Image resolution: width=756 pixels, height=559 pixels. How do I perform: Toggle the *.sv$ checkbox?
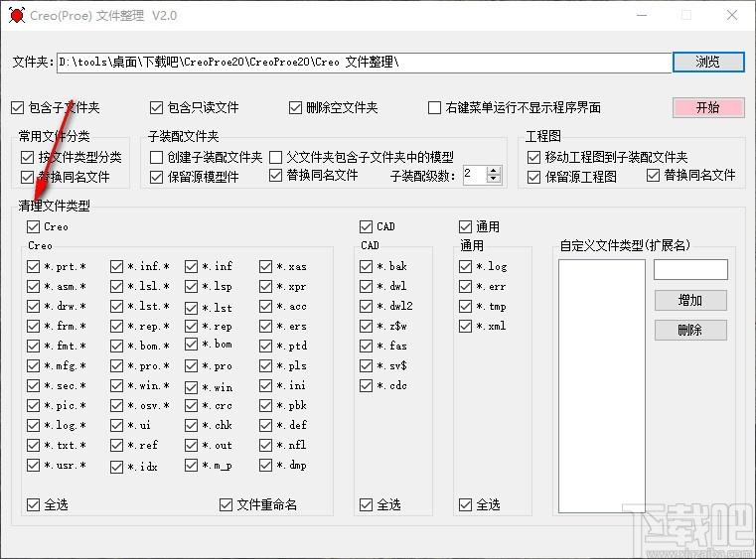tap(366, 365)
